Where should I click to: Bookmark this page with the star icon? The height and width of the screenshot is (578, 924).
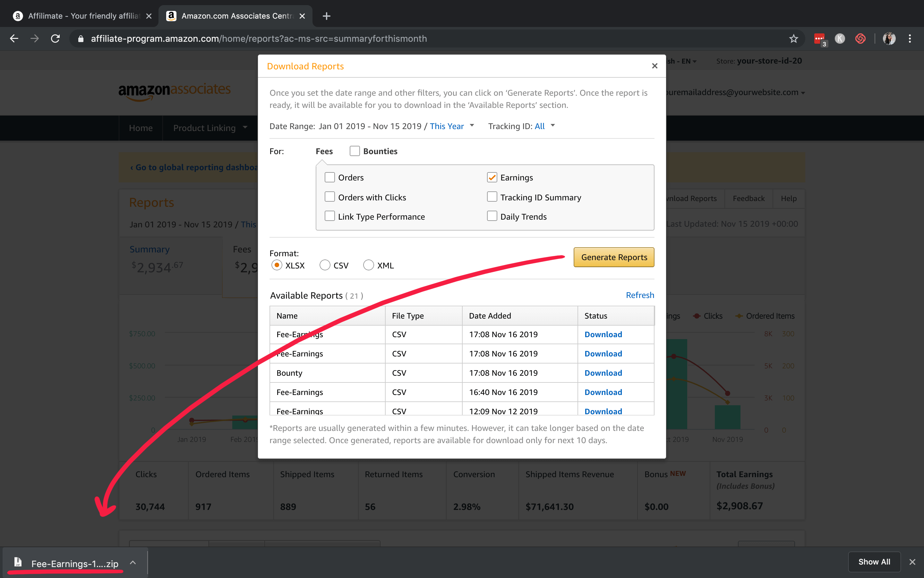(794, 39)
